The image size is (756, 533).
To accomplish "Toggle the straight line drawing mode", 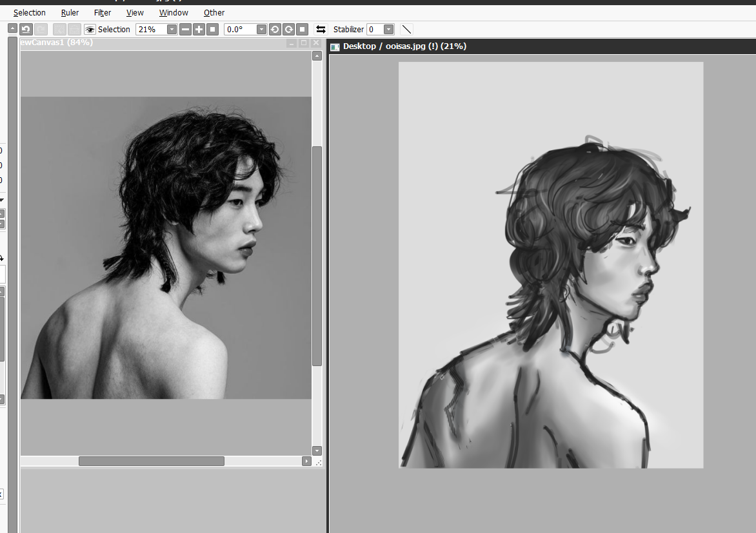I will 406,29.
